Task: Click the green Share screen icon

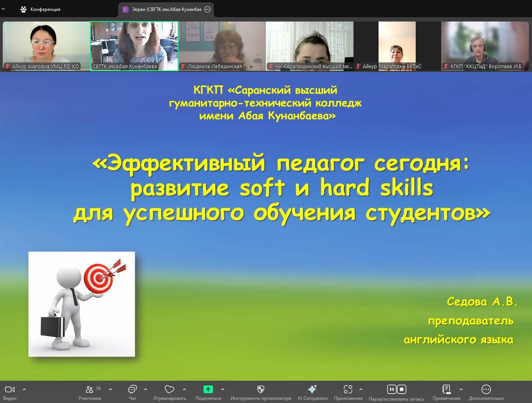Action: [208, 389]
